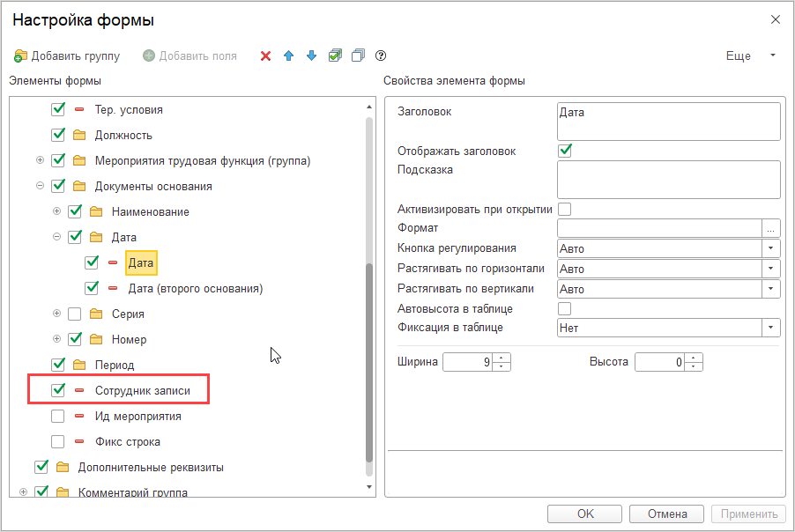Click the 'Применить' button
This screenshot has width=795, height=532.
click(x=748, y=514)
